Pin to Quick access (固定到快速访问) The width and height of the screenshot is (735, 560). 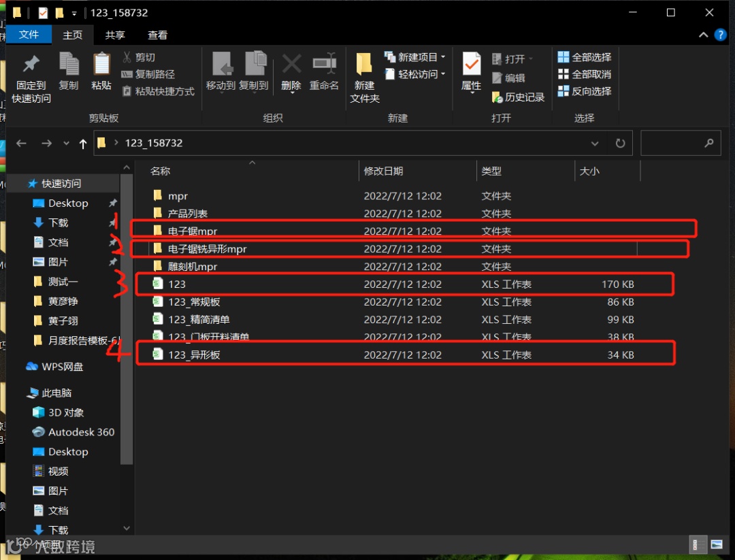click(31, 78)
